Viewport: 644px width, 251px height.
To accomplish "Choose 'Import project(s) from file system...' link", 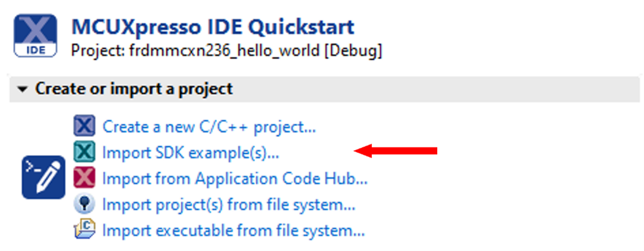I will point(229,205).
